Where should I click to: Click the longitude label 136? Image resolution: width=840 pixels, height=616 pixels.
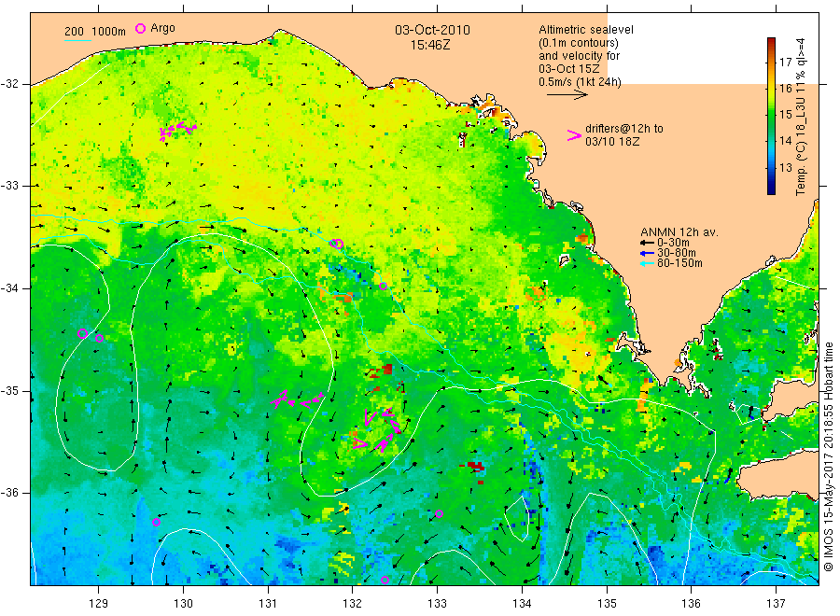click(x=691, y=604)
